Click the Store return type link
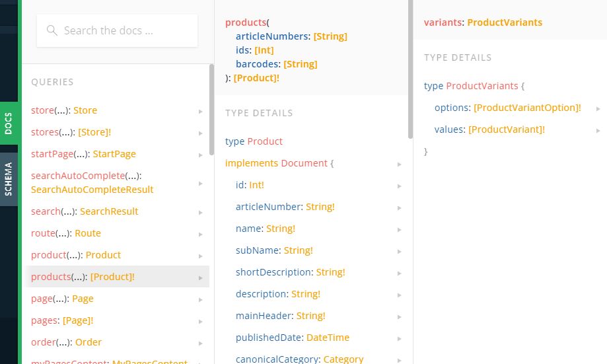The image size is (607, 364). 85,110
